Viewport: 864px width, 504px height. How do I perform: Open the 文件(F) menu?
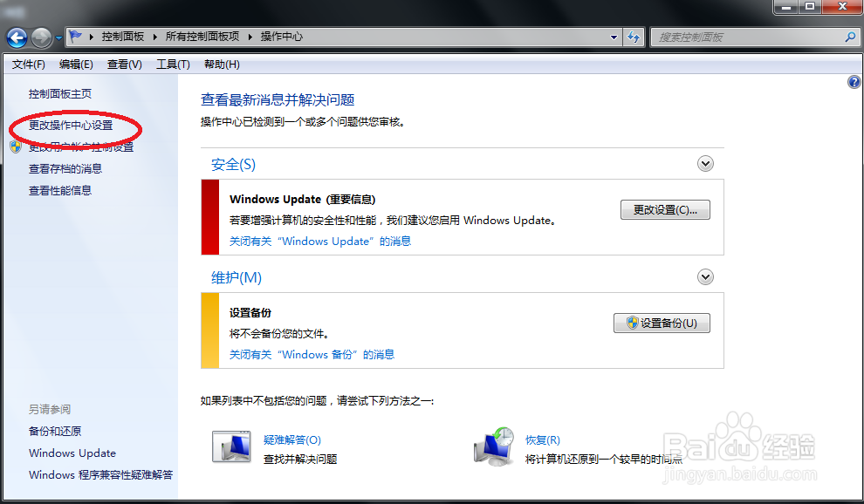coord(28,65)
